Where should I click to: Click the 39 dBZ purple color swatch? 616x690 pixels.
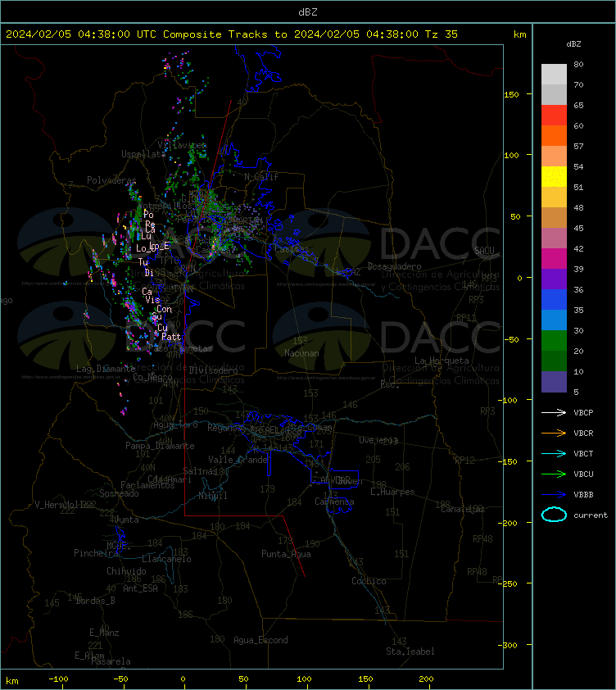click(554, 279)
